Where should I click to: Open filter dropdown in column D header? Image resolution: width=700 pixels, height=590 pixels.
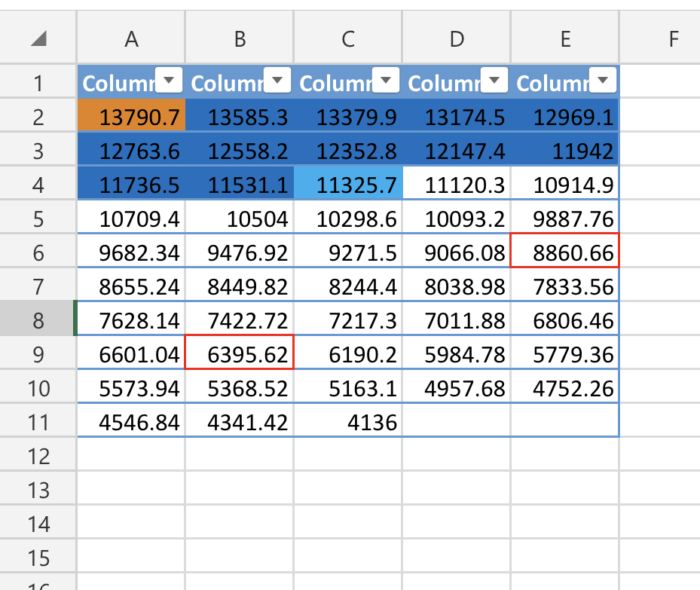[494, 80]
